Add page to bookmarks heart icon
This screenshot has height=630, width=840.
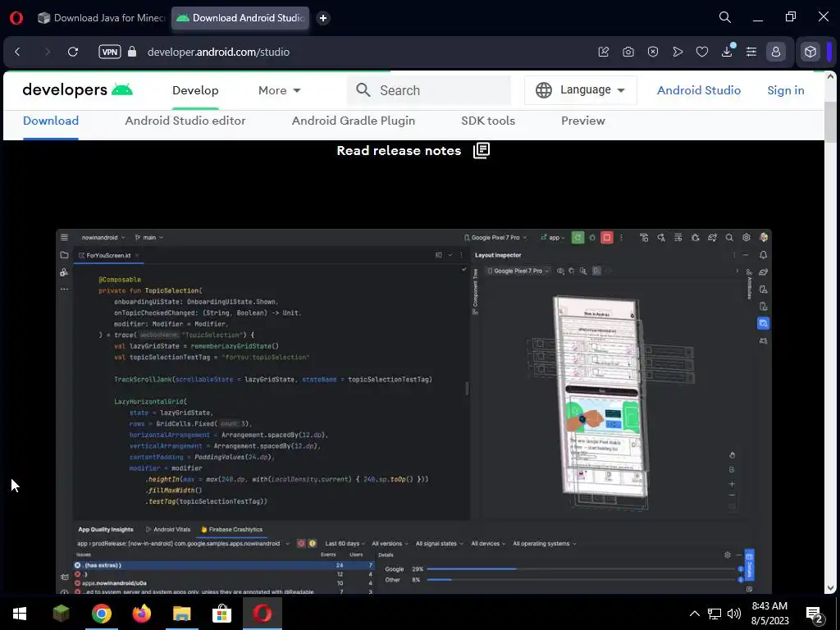(702, 52)
